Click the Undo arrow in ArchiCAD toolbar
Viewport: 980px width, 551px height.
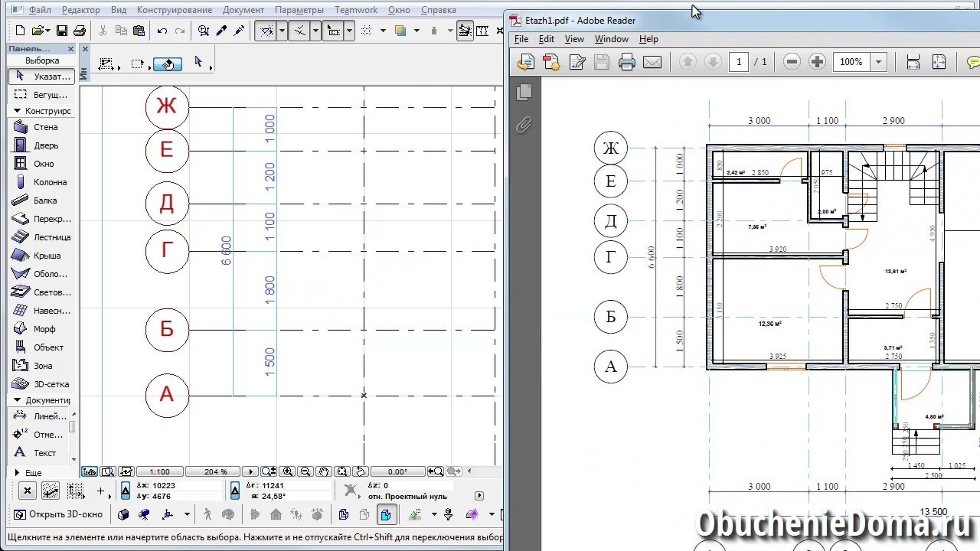coord(162,31)
